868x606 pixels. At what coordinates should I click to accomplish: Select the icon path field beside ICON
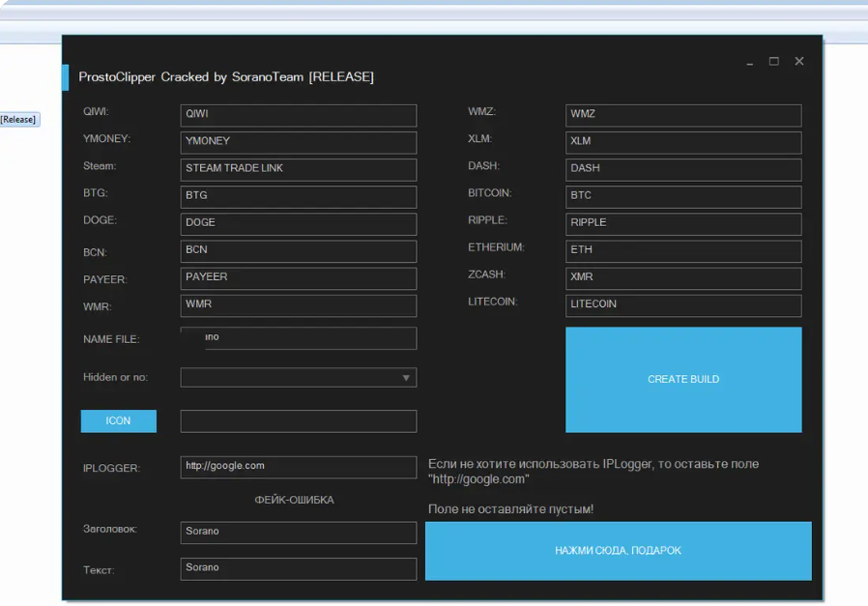[299, 420]
